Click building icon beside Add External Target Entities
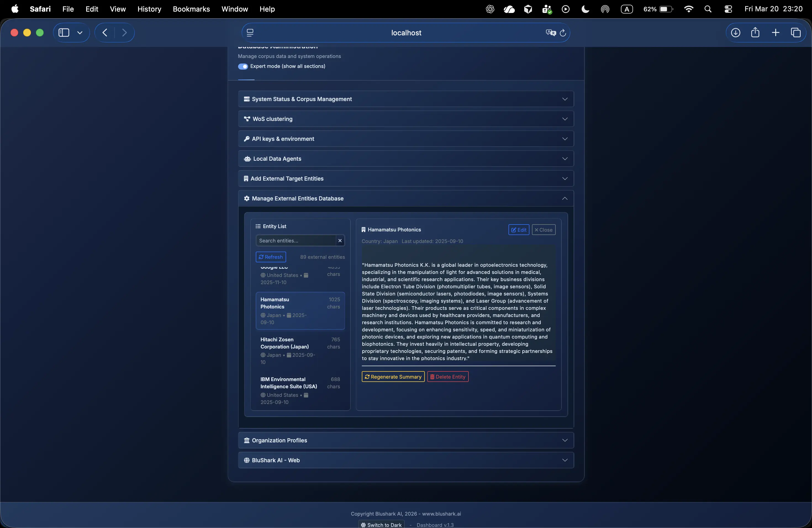The width and height of the screenshot is (812, 528). [x=246, y=178]
